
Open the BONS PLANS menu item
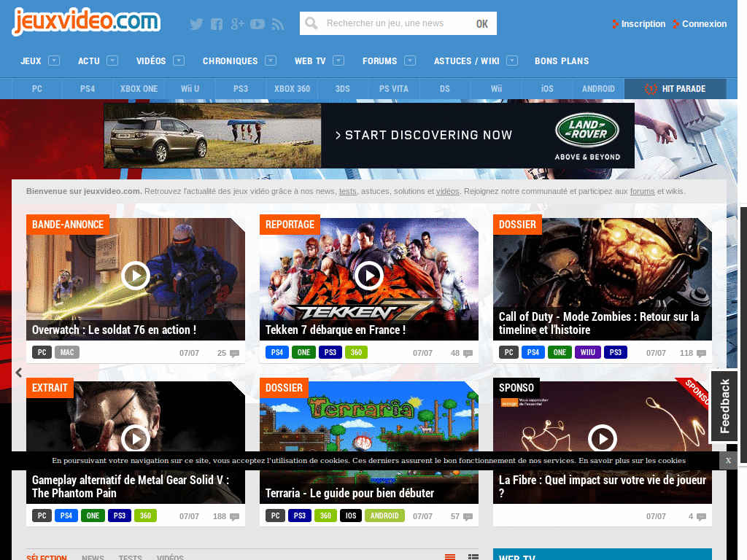(562, 61)
